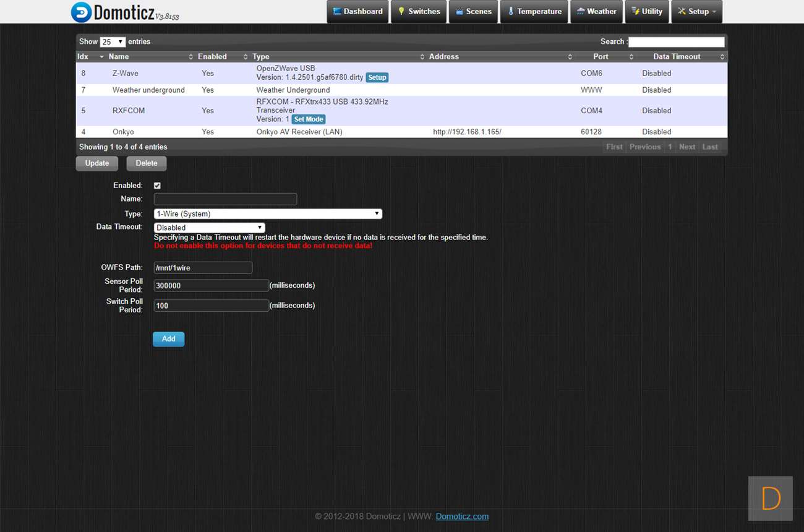Image resolution: width=804 pixels, height=532 pixels.
Task: Toggle the Enabled checkbox
Action: [x=157, y=186]
